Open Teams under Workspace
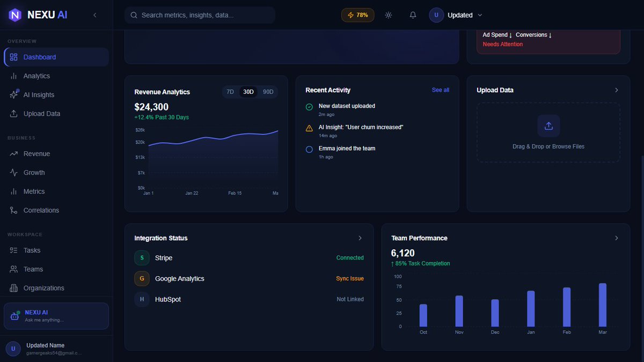Viewport: 644px width, 362px height. 56,269
